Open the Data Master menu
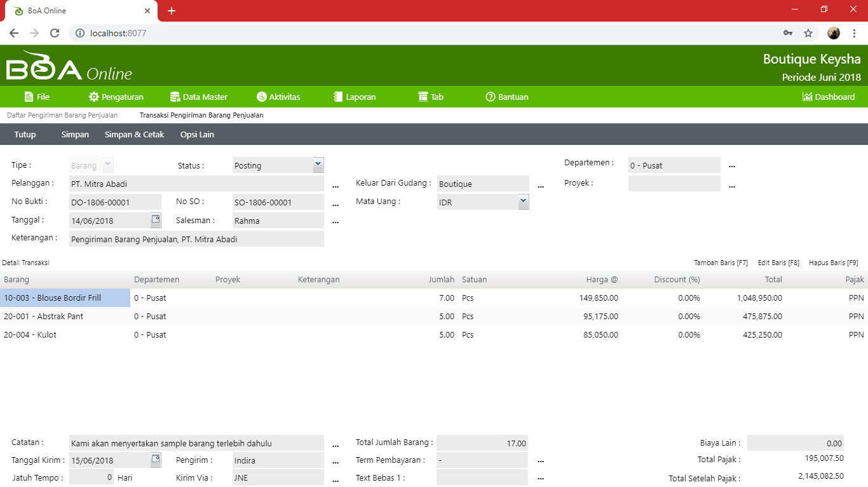 [199, 97]
